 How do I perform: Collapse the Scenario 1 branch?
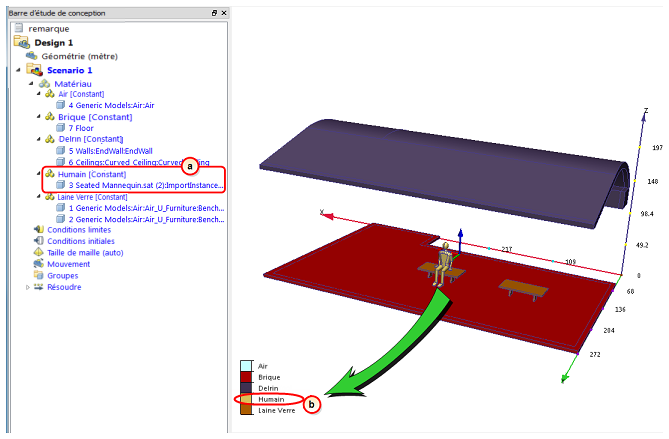click(18, 70)
